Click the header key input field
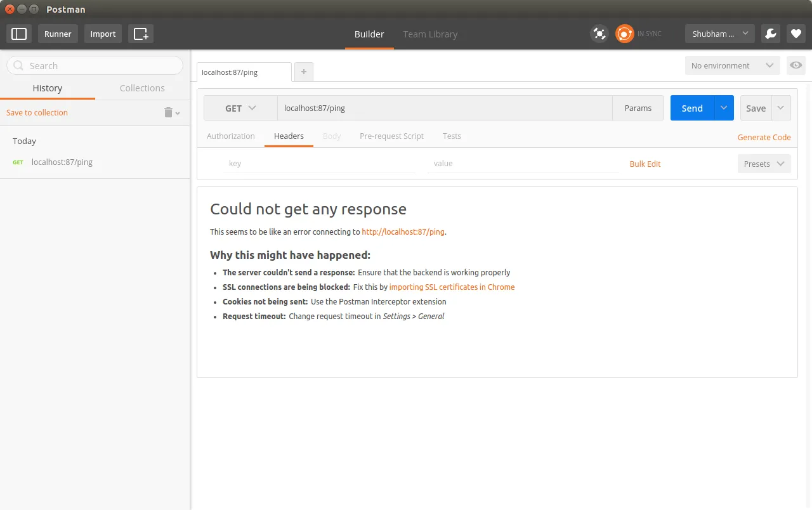Screen dimensions: 812x510 319,164
